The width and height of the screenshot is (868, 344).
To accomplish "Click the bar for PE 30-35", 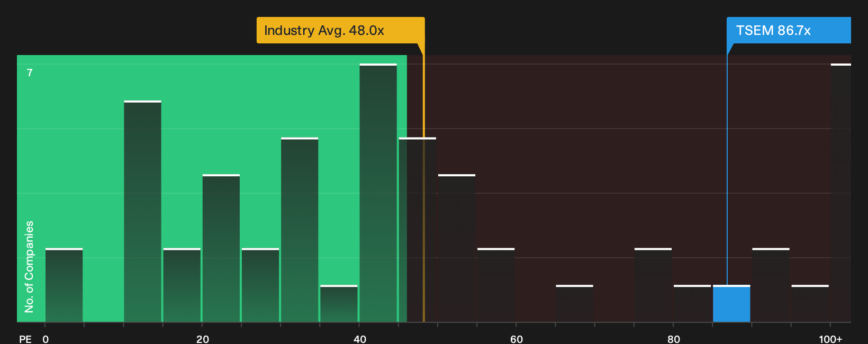I will [300, 230].
